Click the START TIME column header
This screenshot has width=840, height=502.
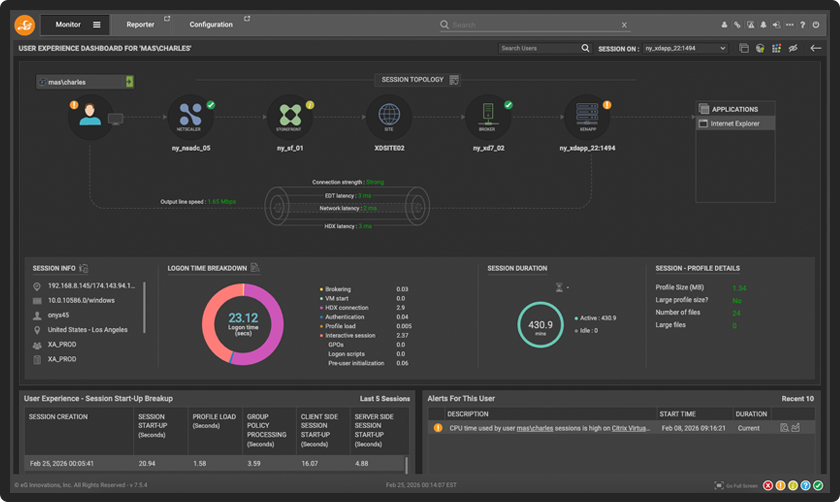click(x=678, y=414)
